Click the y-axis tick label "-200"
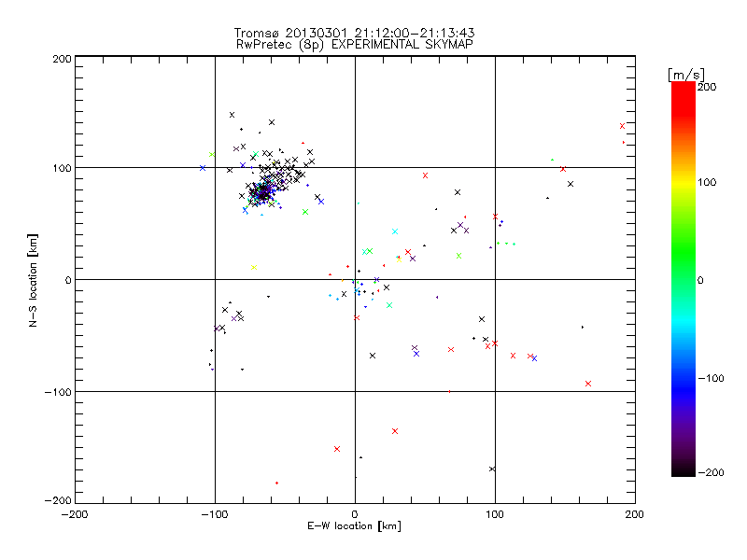The height and width of the screenshot is (560, 747). tap(58, 500)
